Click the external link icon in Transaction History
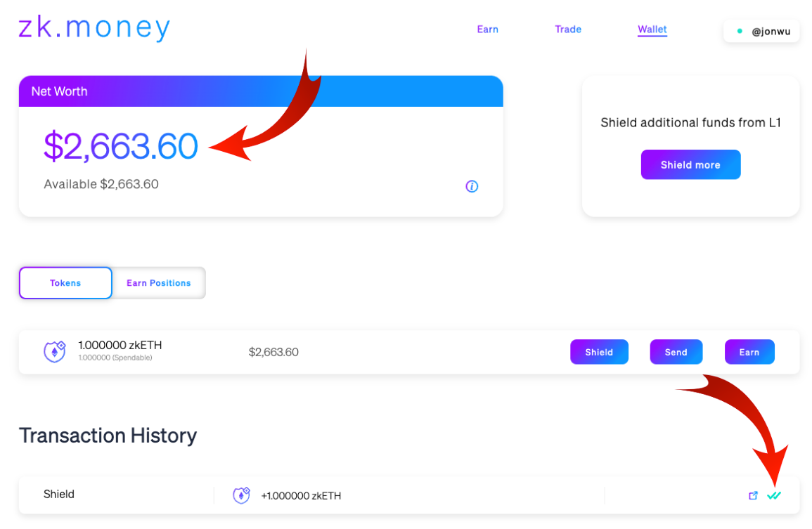The image size is (812, 529). (753, 495)
